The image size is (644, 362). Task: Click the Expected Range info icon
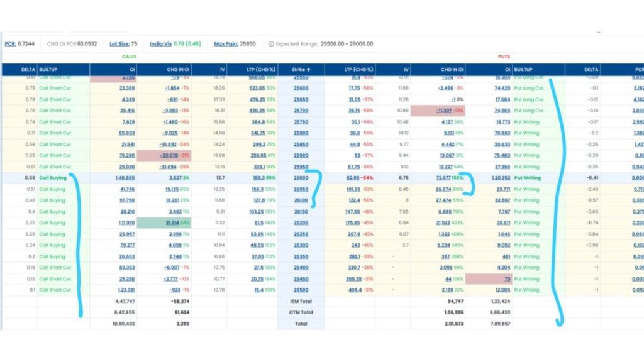click(x=271, y=44)
